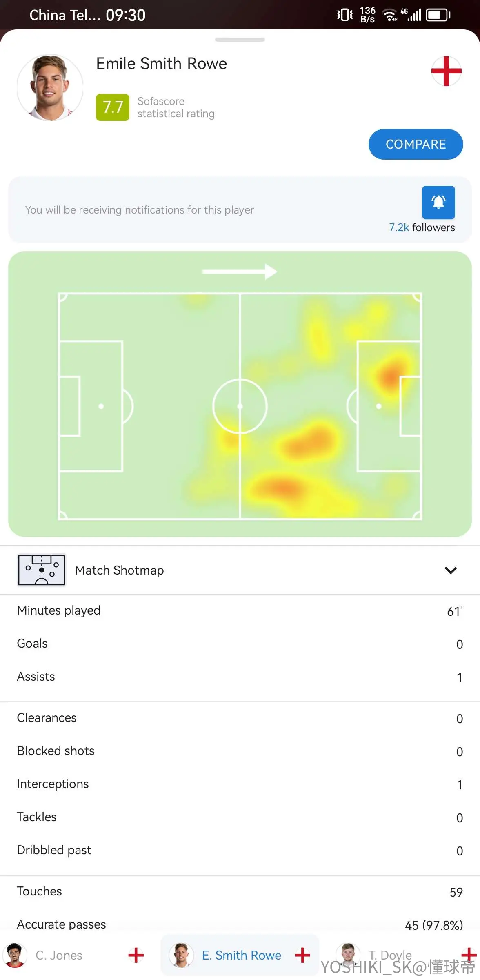
Task: Open the Match Shotmap row label
Action: 119,570
